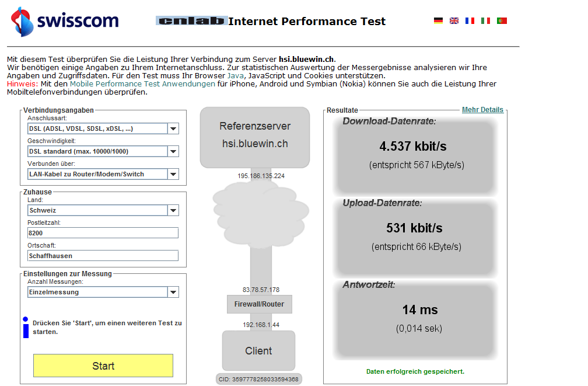Click the Client box in the network diagram
Viewport: 588px width, 386px height.
click(258, 350)
